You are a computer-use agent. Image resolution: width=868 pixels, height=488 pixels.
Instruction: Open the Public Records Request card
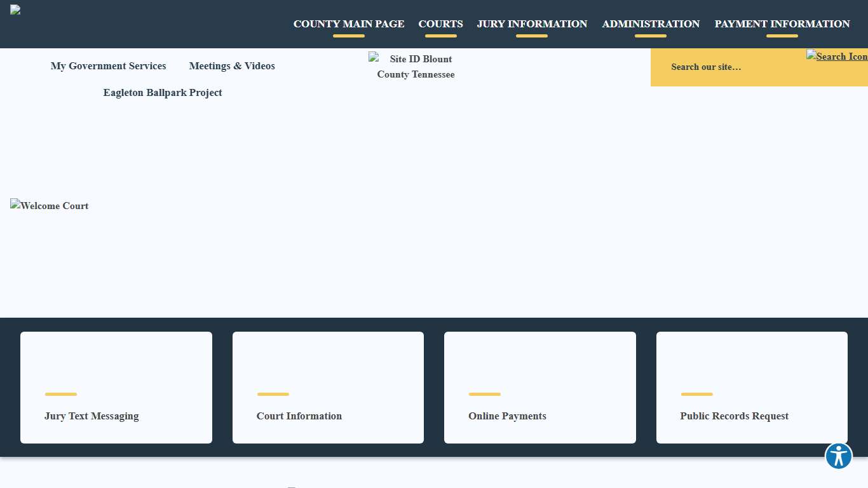click(752, 388)
